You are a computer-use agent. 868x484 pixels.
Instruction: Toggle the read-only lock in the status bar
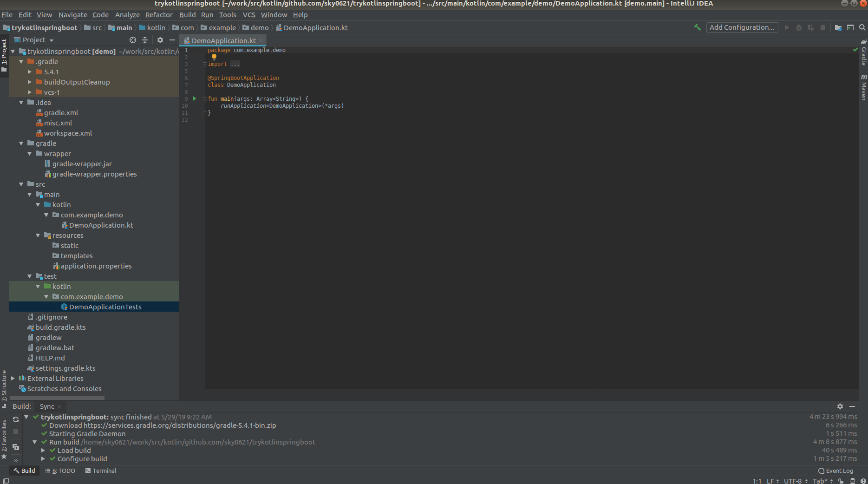pyautogui.click(x=841, y=481)
